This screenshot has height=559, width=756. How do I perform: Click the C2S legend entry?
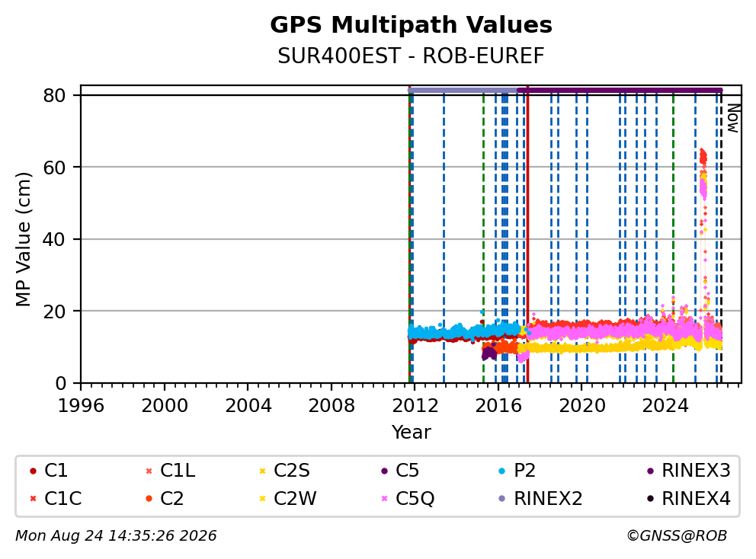(284, 471)
